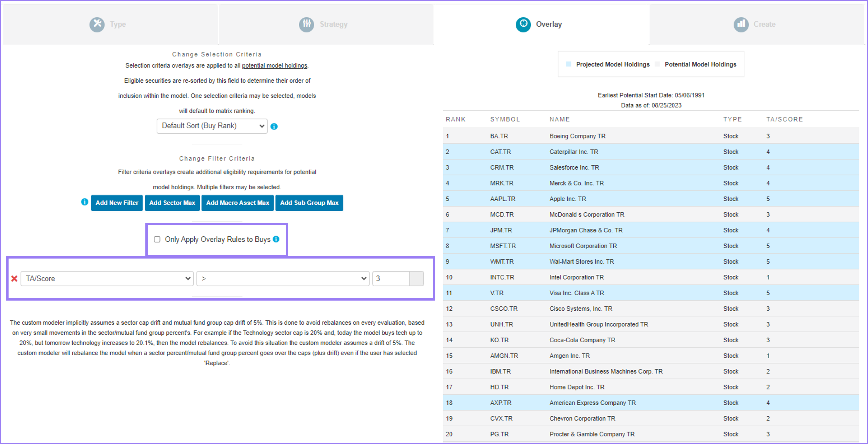
Task: Click Add Sector Max button
Action: 172,203
